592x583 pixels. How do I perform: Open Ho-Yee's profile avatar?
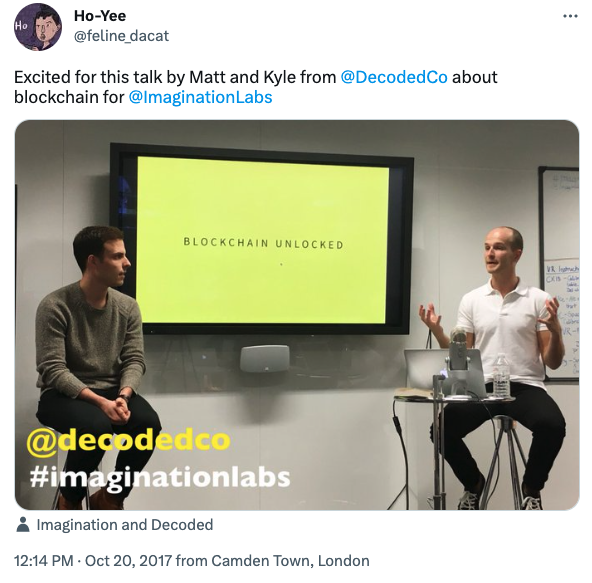(x=38, y=27)
